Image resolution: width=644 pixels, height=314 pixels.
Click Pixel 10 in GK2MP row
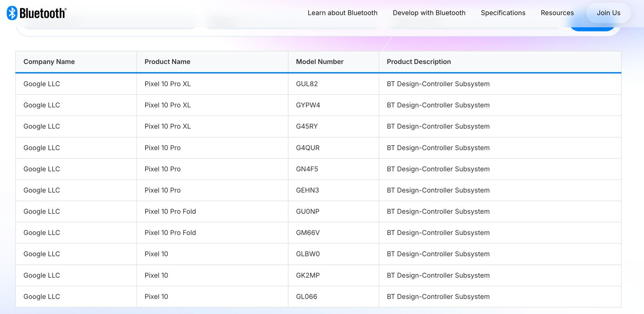156,275
